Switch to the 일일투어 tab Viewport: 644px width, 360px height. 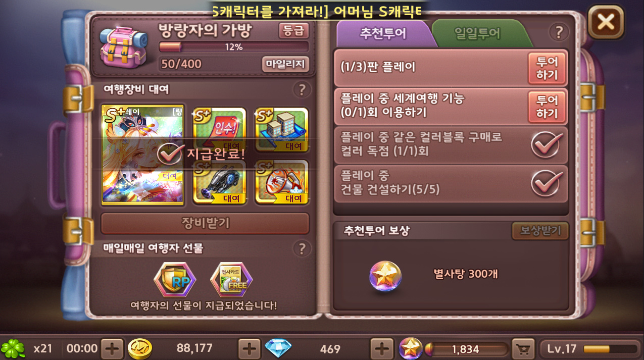(477, 33)
